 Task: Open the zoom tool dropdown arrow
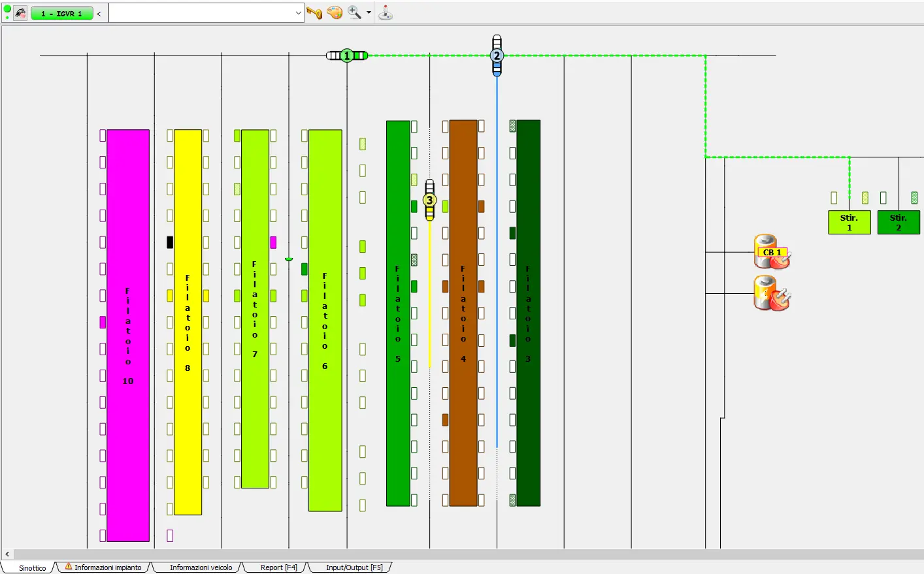(x=369, y=13)
